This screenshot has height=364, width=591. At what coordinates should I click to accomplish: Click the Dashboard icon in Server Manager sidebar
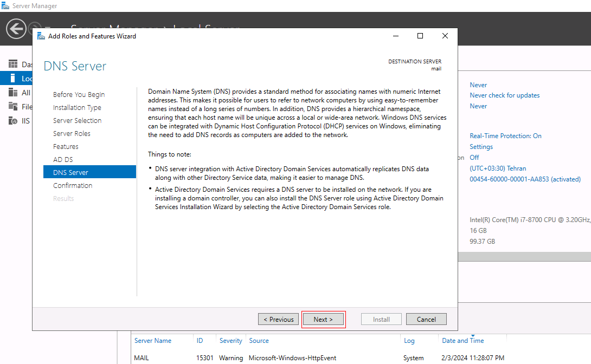pos(13,64)
